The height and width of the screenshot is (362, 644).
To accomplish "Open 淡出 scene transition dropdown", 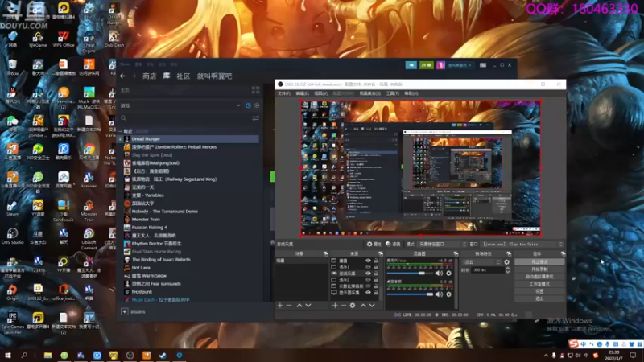I will tap(481, 262).
